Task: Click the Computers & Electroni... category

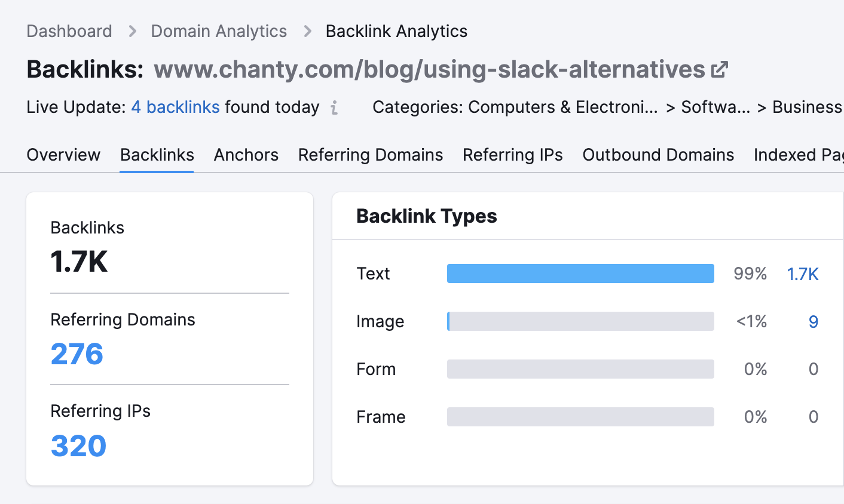Action: (562, 107)
